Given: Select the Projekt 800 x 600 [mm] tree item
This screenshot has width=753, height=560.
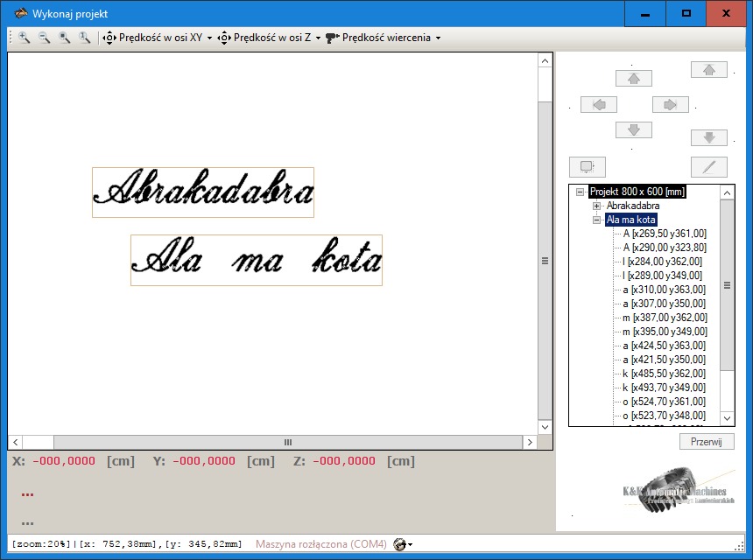Looking at the screenshot, I should pyautogui.click(x=637, y=192).
